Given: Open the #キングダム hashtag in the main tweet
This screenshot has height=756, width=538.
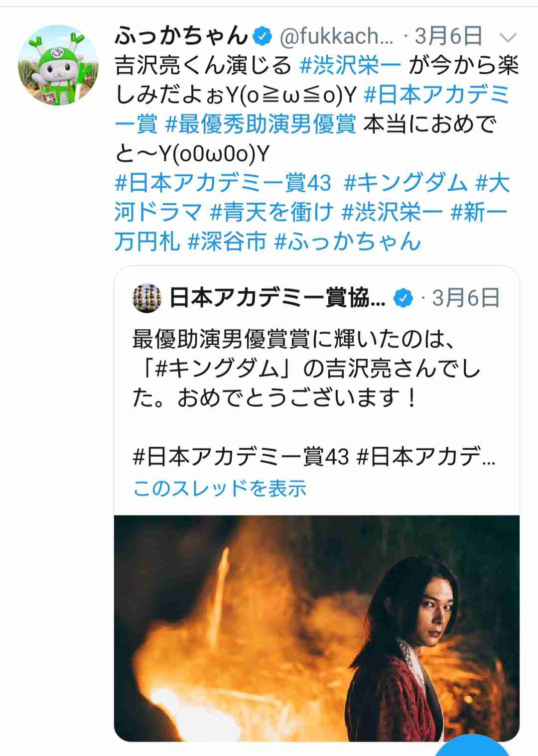Looking at the screenshot, I should pos(405,183).
